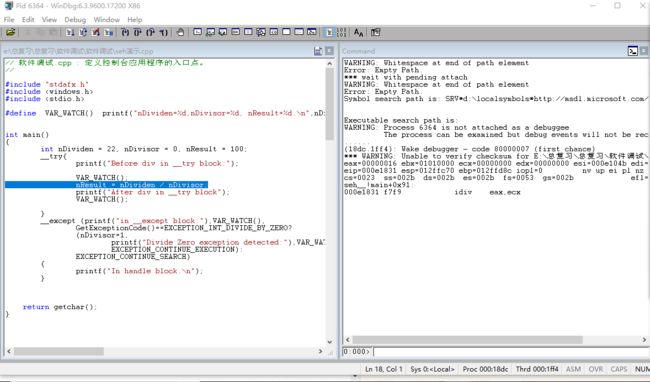Click source pane vertical scrollbar up arrow

pos(330,63)
